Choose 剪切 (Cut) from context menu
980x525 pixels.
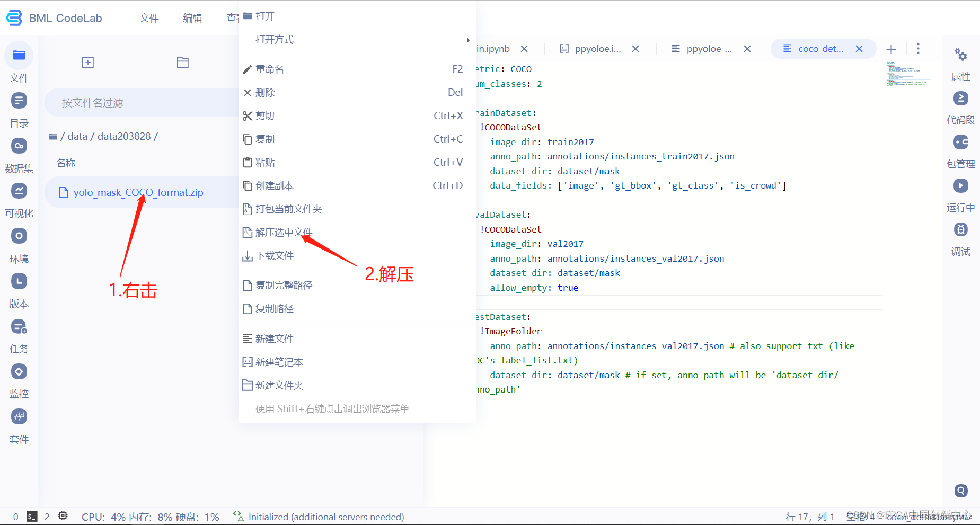[357, 116]
